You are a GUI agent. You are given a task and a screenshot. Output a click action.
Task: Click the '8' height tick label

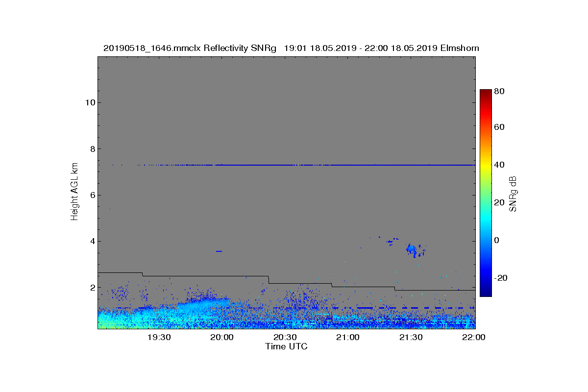(x=92, y=149)
